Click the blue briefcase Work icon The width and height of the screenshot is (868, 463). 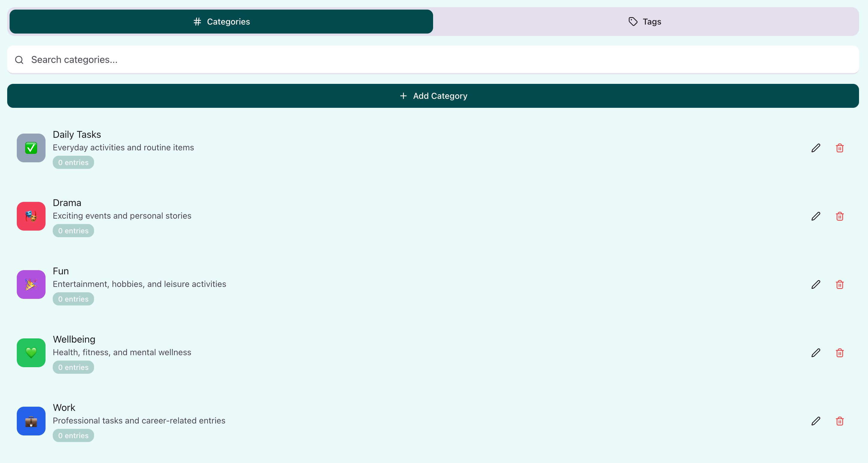[x=31, y=421]
